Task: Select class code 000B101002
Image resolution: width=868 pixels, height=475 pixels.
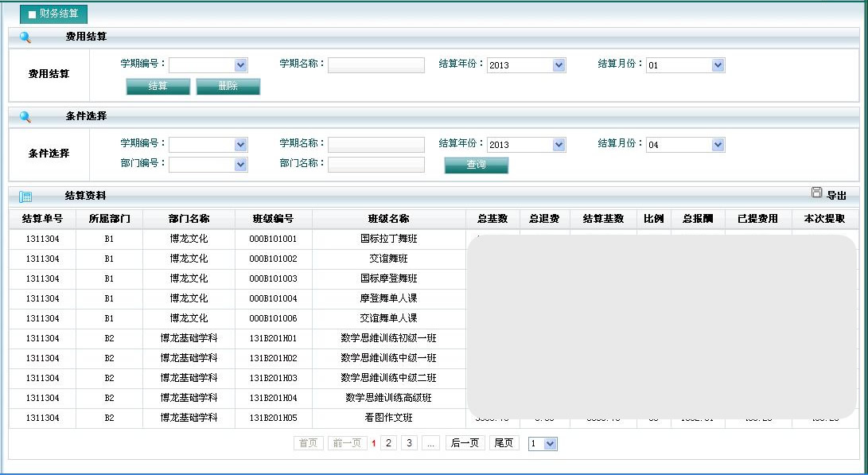Action: tap(273, 259)
